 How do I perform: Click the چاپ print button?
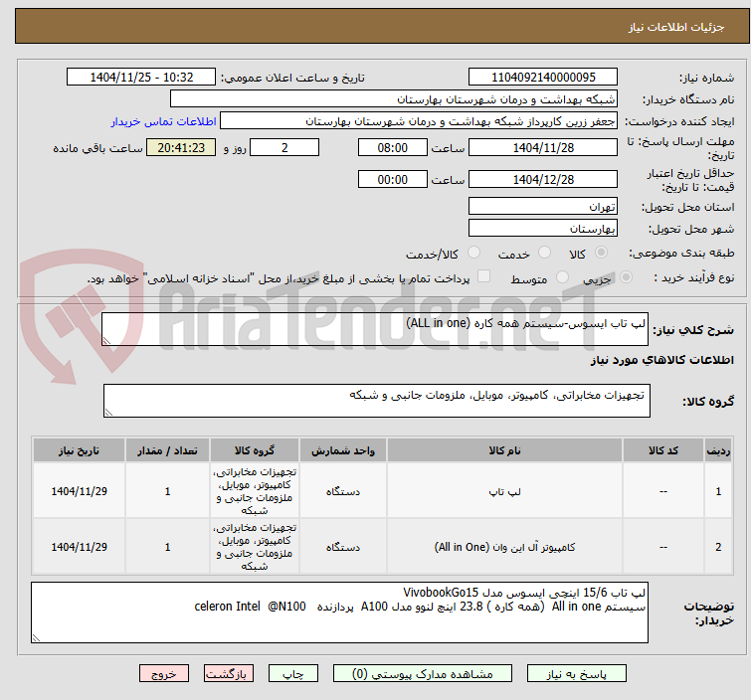pyautogui.click(x=293, y=674)
